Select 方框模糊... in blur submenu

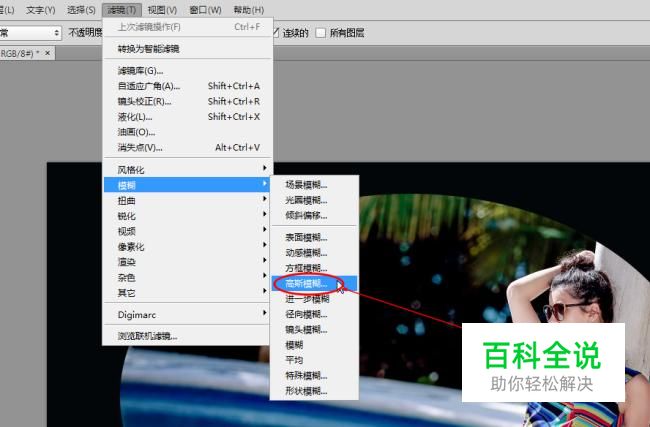click(314, 268)
